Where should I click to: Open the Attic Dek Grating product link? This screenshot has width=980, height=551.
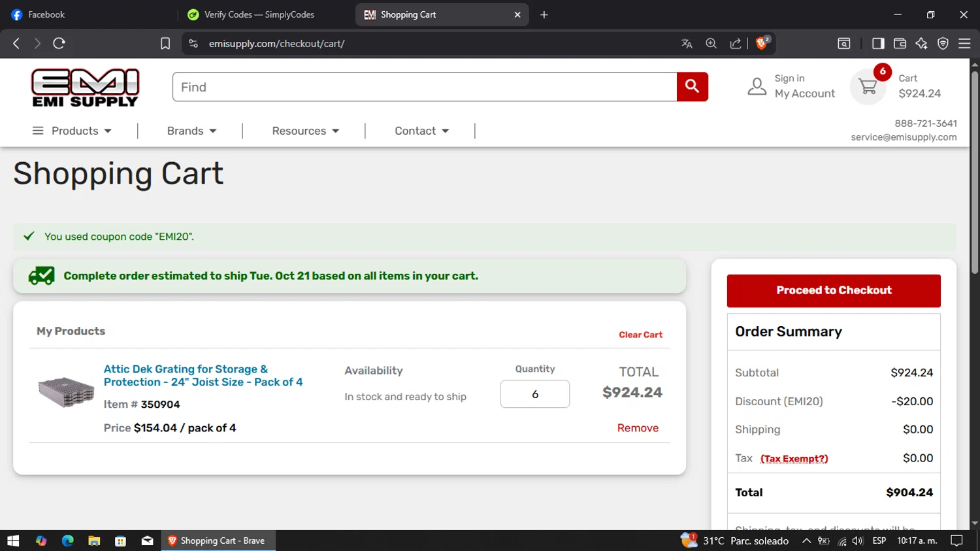(x=203, y=376)
